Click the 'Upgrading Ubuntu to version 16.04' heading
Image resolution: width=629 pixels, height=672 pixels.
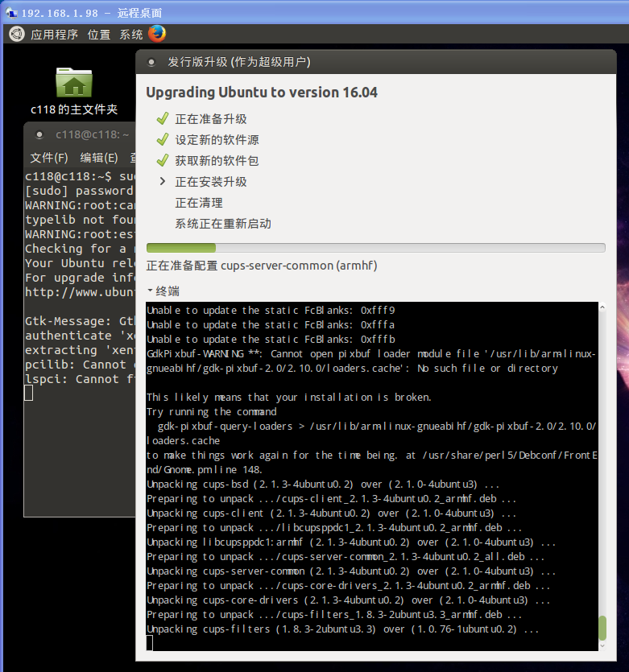pyautogui.click(x=262, y=93)
